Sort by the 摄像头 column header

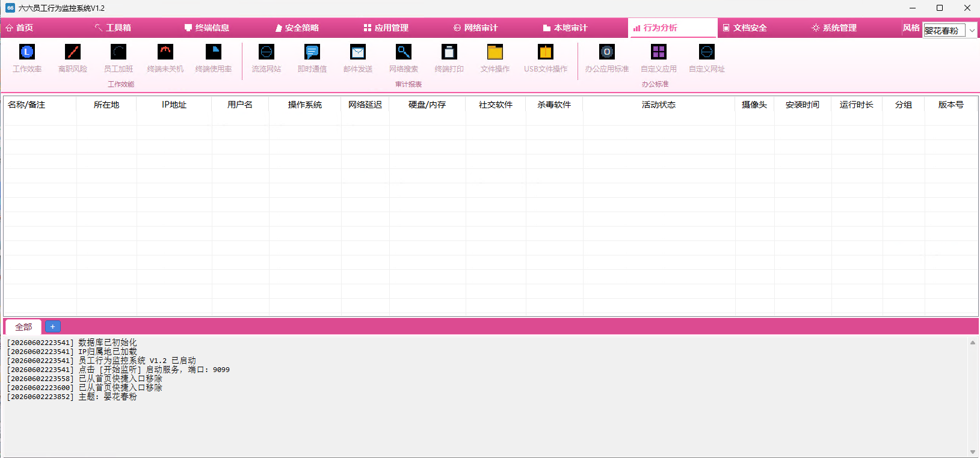tap(754, 105)
